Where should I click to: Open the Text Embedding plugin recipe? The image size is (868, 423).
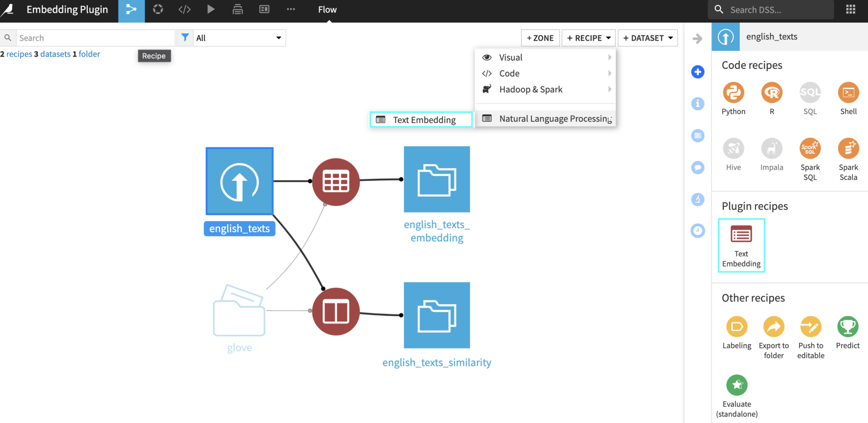[x=741, y=244]
